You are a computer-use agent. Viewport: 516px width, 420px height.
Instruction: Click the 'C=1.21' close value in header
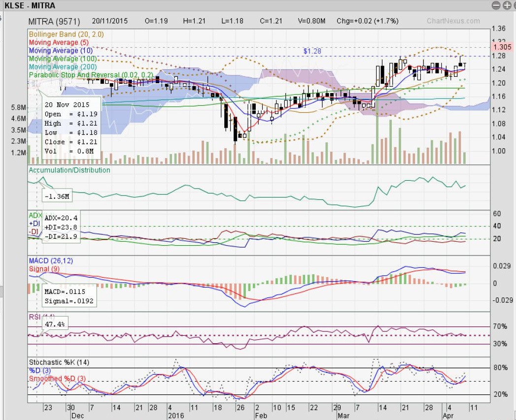coord(271,21)
